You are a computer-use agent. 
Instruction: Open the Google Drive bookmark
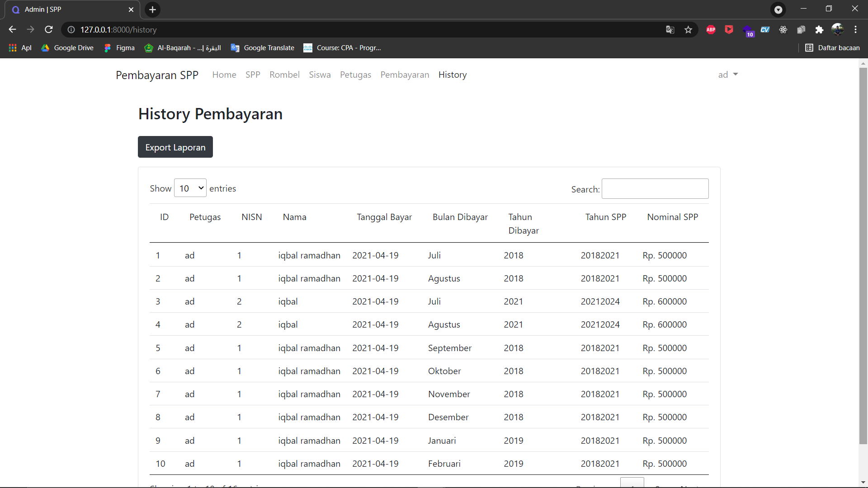[x=67, y=47]
